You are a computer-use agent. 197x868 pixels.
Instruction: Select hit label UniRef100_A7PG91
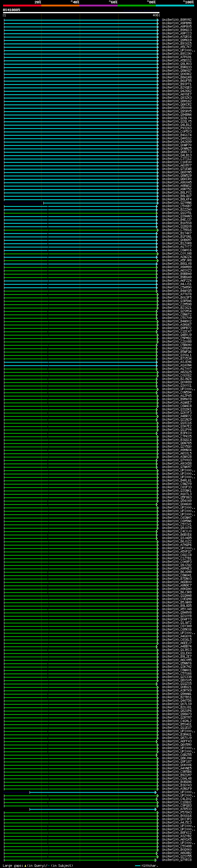click(x=177, y=57)
